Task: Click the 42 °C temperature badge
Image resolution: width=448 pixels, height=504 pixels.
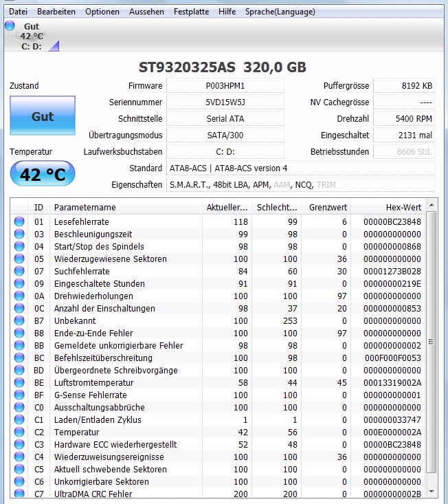Action: (43, 174)
